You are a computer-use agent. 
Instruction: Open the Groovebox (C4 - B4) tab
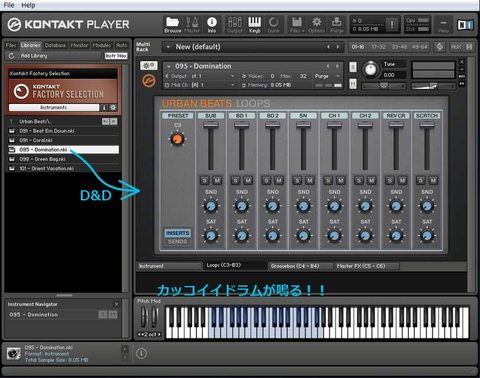pos(295,266)
